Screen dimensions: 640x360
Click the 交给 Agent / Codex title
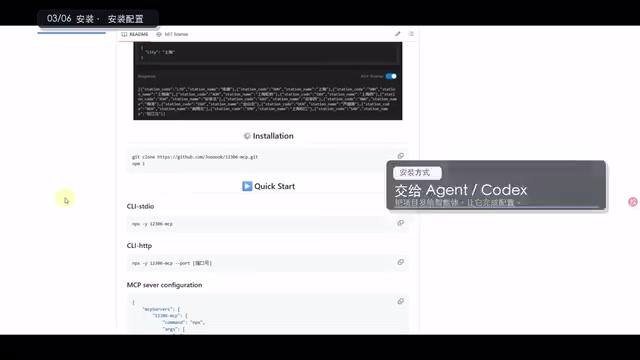(461, 190)
